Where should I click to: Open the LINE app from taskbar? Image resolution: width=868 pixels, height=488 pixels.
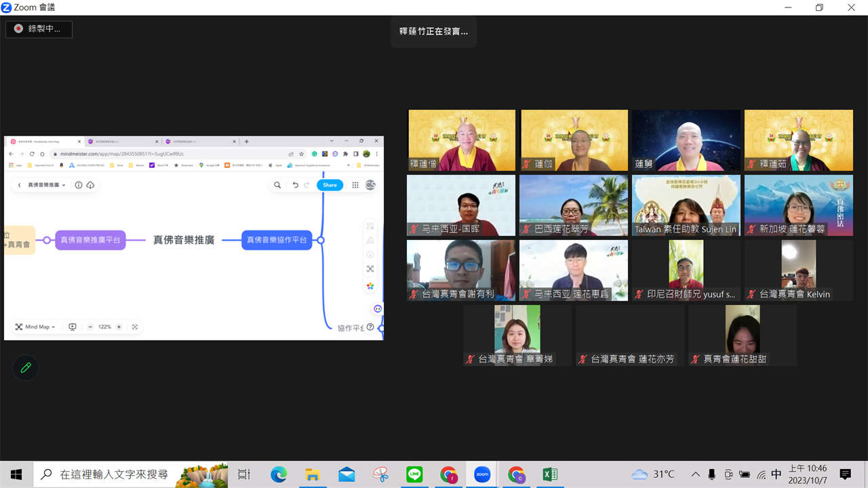pos(414,474)
